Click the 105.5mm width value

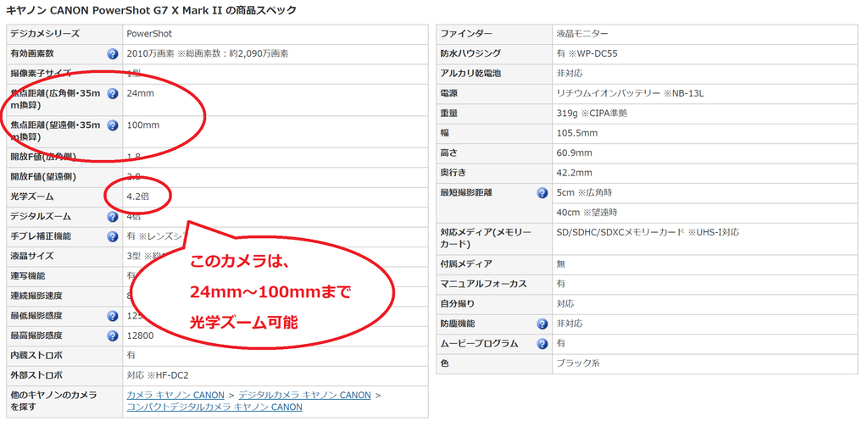click(576, 133)
